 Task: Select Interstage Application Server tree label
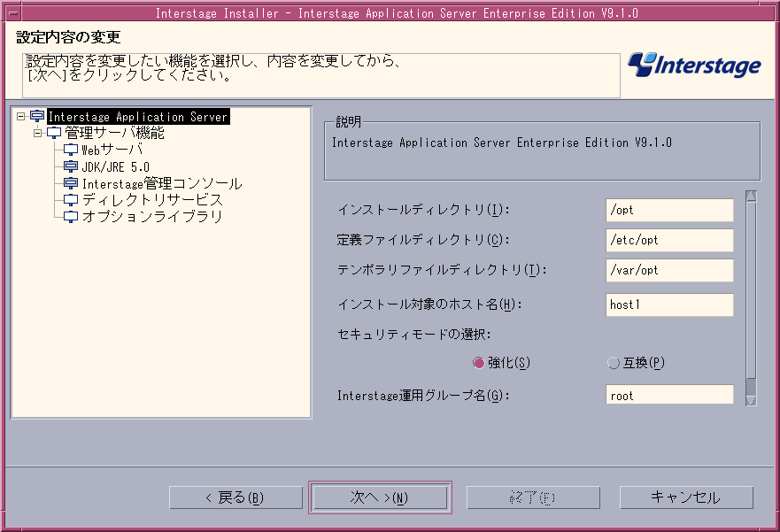[x=138, y=117]
